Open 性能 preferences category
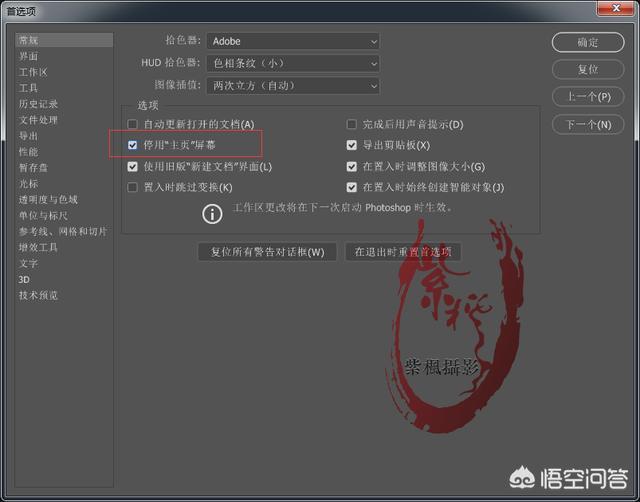Screen dimensions: 640x502 [x=29, y=151]
